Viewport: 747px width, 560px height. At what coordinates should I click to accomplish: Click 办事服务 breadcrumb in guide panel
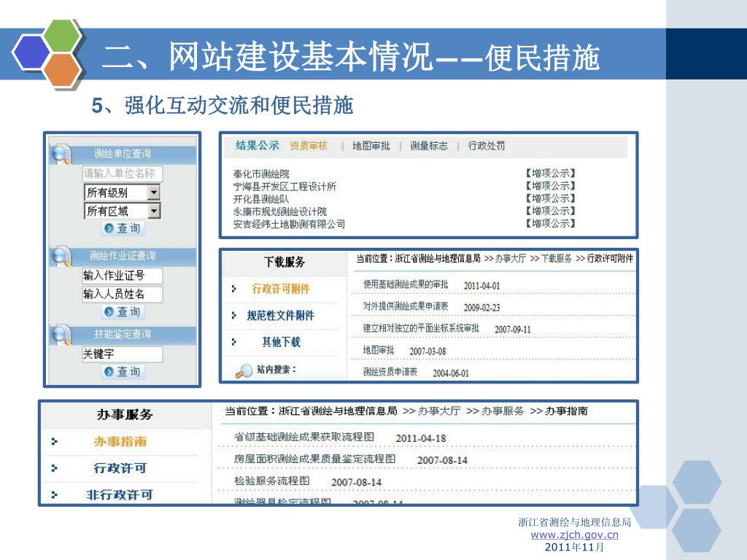point(503,411)
